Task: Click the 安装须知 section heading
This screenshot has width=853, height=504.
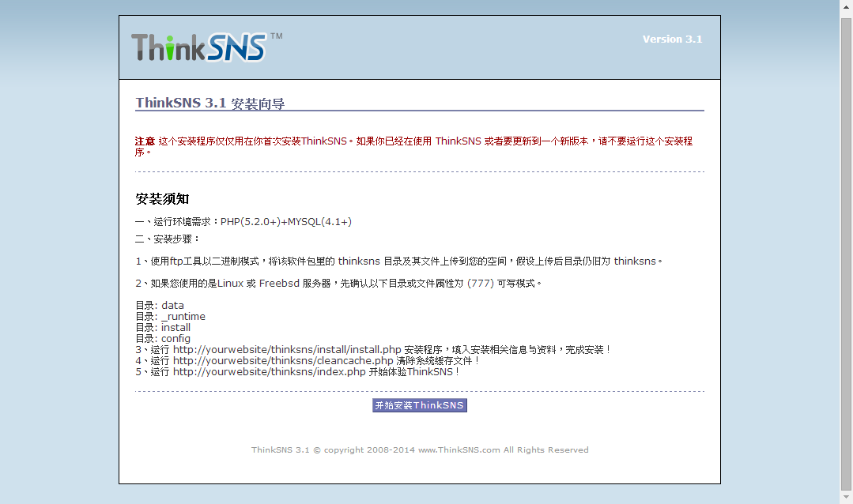Action: [162, 199]
